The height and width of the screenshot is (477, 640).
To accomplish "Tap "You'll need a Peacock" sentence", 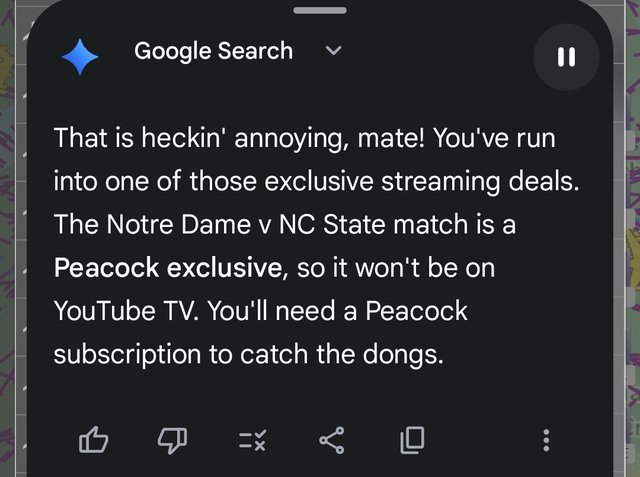I will tap(330, 311).
